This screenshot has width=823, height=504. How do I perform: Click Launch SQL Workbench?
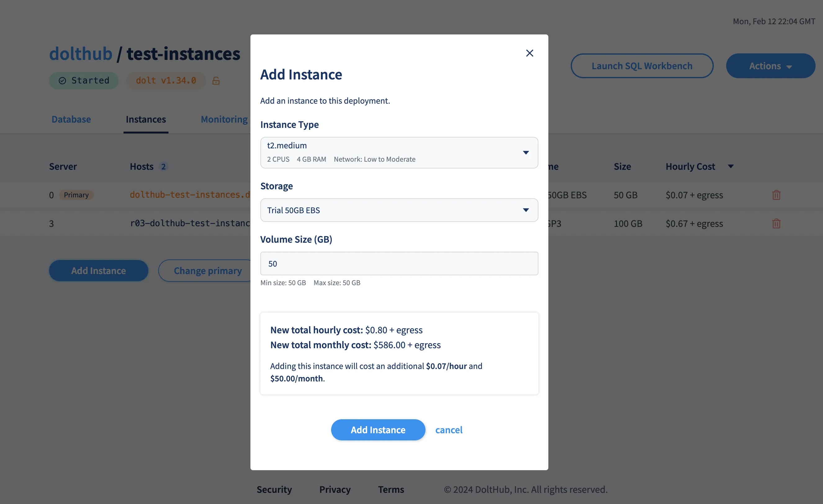coord(642,65)
